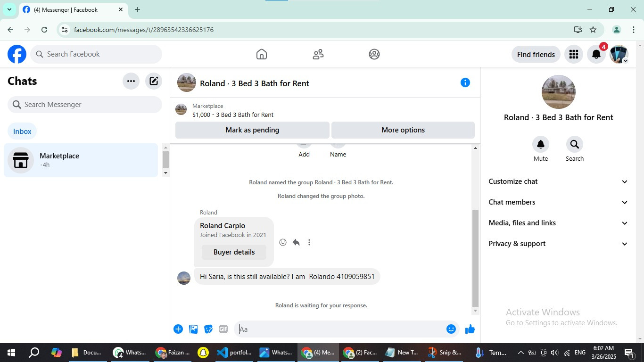
Task: Expand Media, files and links section
Action: pos(559,223)
